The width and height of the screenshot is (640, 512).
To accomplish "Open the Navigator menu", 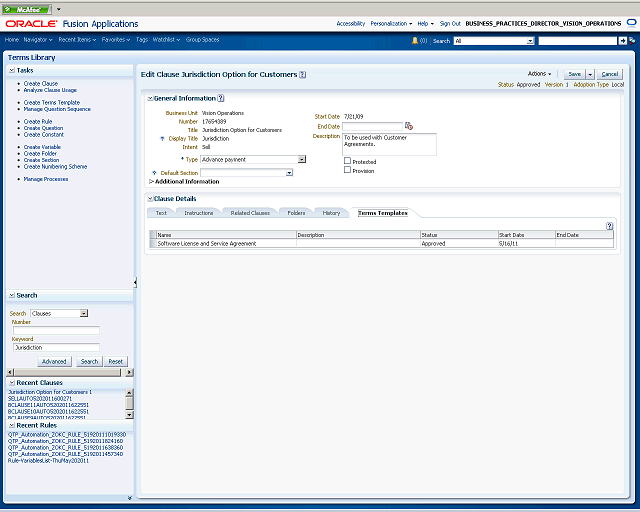I will coord(38,40).
